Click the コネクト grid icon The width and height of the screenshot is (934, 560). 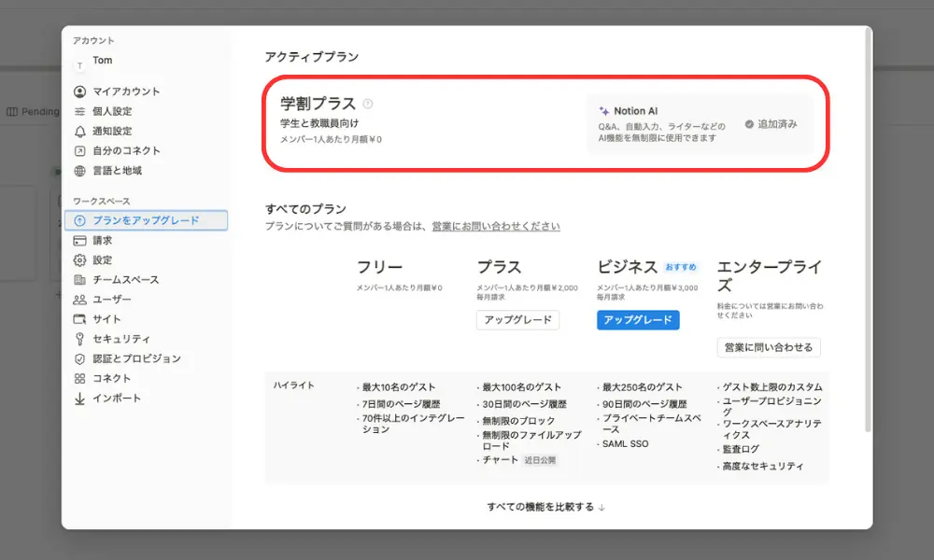(79, 379)
